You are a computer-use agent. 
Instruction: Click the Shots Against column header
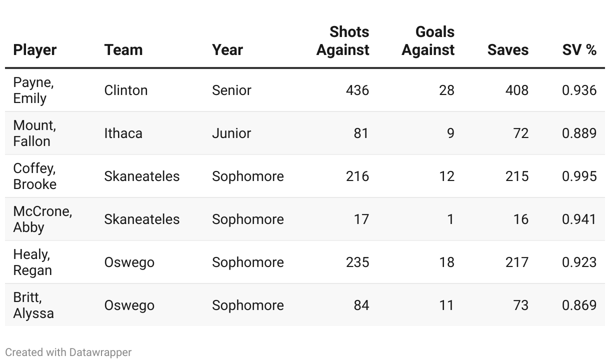point(343,41)
